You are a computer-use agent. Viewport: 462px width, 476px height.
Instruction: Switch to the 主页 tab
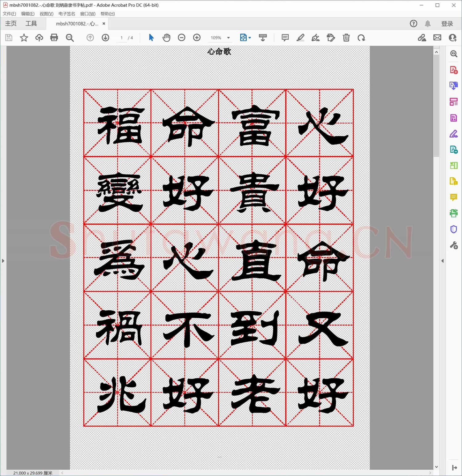(10, 23)
